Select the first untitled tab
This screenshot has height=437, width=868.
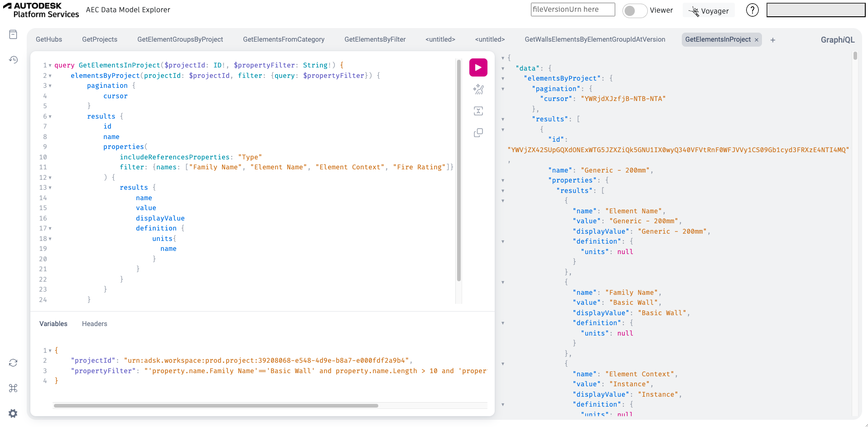coord(440,39)
